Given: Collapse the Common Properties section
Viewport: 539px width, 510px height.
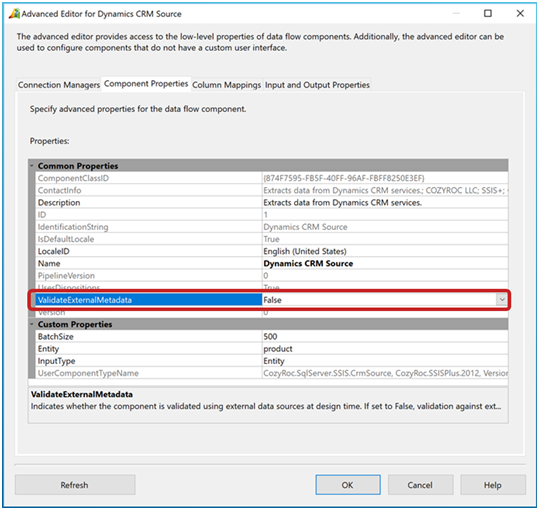Looking at the screenshot, I should coord(32,166).
